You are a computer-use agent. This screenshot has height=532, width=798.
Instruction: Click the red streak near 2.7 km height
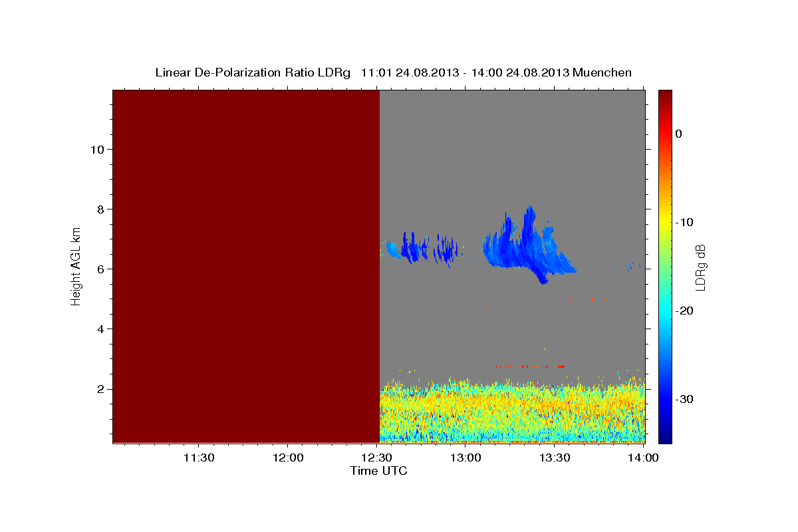[527, 366]
